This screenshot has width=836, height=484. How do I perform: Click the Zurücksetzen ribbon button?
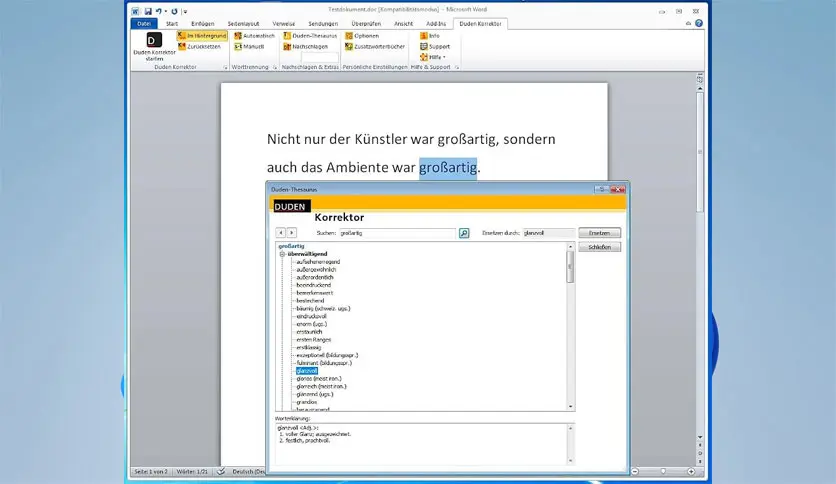199,46
